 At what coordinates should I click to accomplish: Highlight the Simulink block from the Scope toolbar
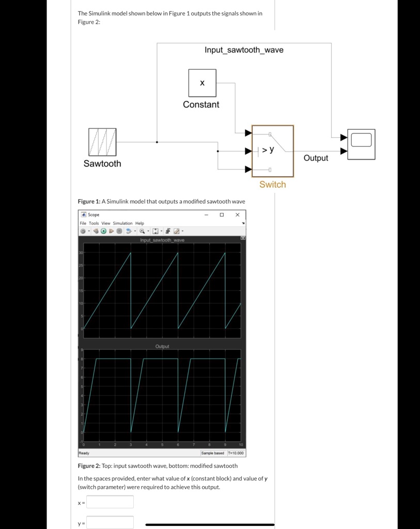click(95, 231)
